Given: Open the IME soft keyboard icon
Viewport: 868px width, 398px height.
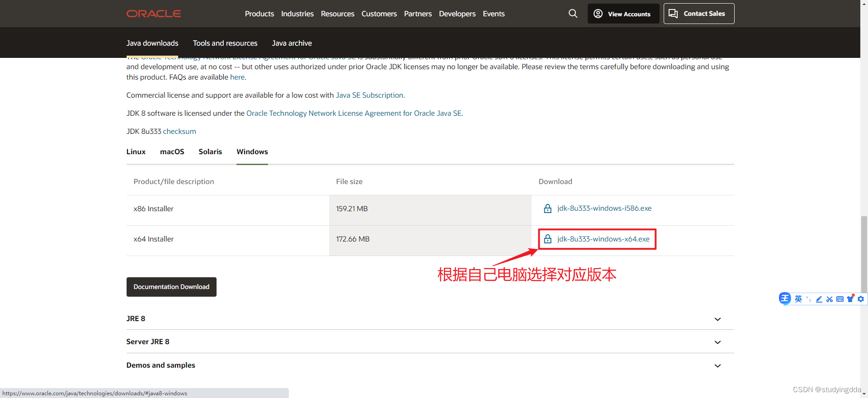Looking at the screenshot, I should coord(840,299).
